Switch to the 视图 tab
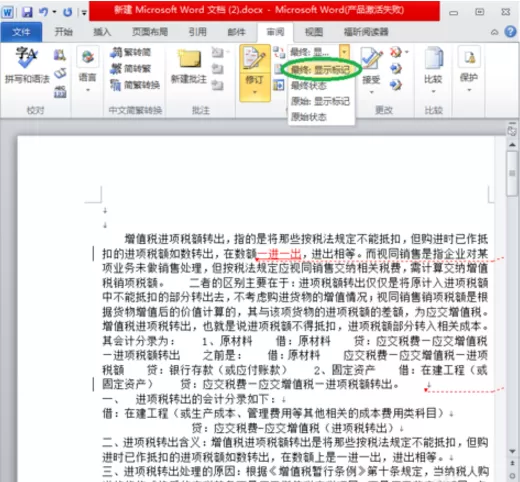Viewport: 520px width, 482px height. point(314,32)
